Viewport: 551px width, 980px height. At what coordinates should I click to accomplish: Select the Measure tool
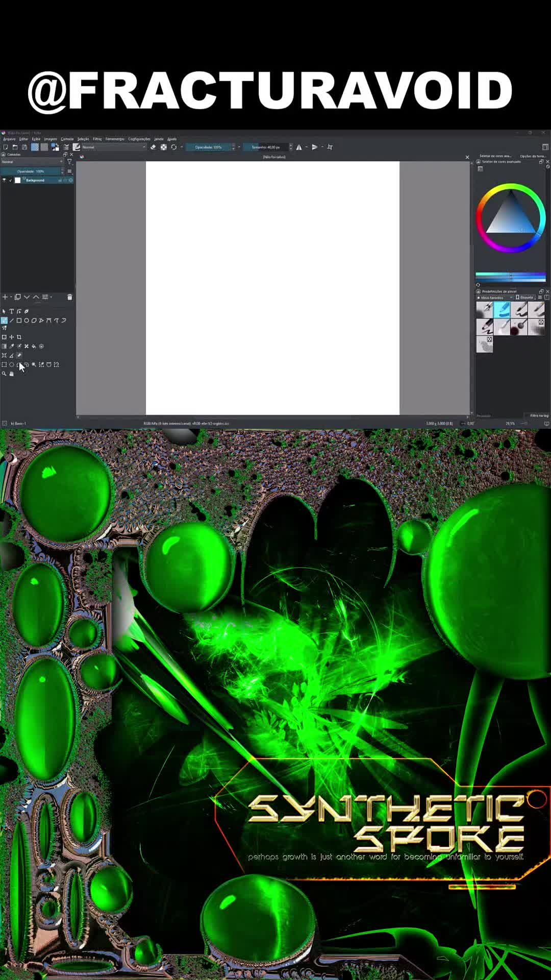click(x=11, y=355)
